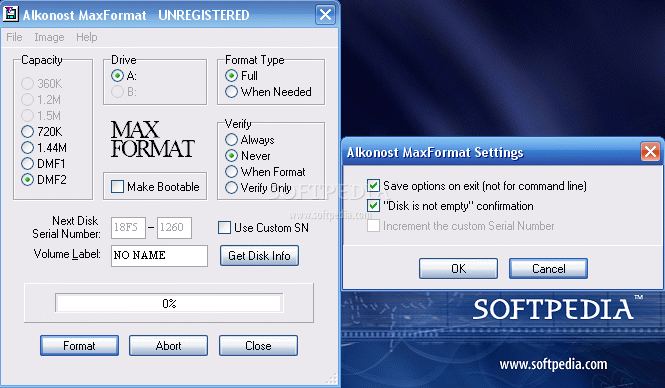Click the Abort button
The width and height of the screenshot is (665, 388).
[x=168, y=346]
